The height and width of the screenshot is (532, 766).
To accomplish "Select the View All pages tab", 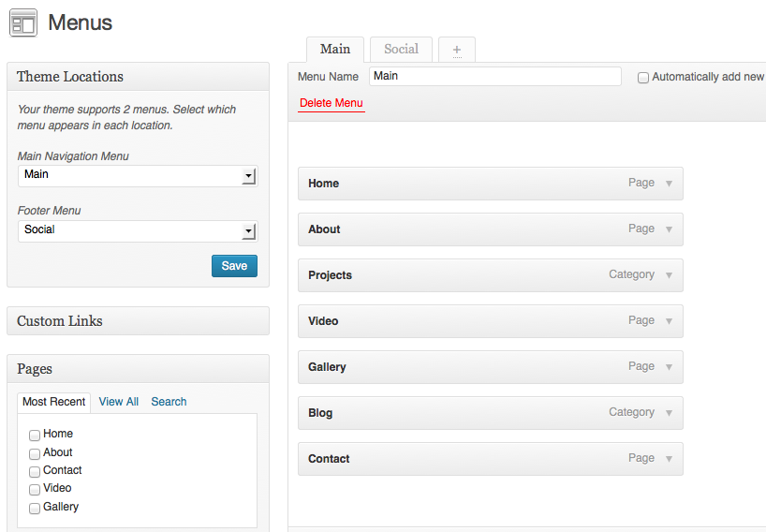I will coord(118,402).
